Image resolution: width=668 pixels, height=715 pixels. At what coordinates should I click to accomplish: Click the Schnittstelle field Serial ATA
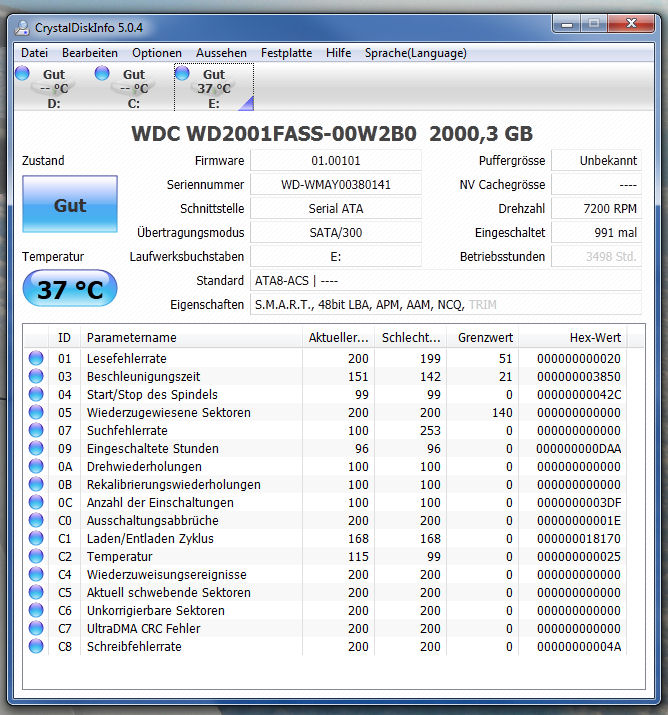336,209
